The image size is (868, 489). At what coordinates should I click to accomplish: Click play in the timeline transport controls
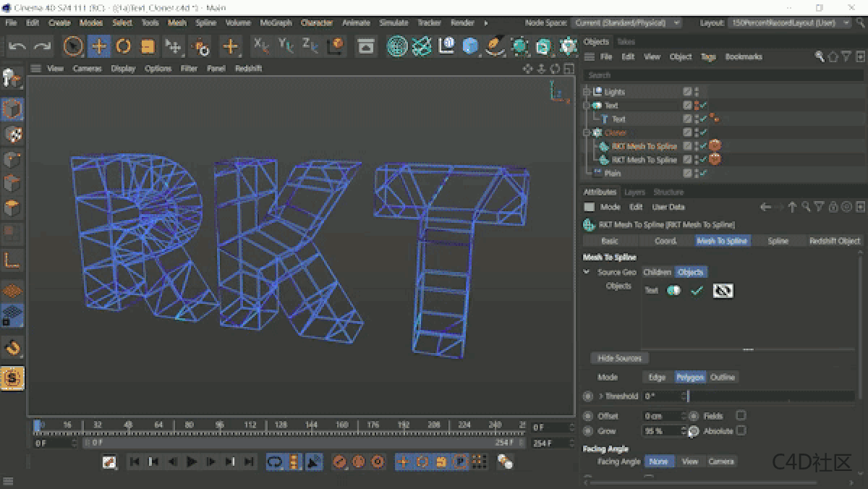coord(191,461)
